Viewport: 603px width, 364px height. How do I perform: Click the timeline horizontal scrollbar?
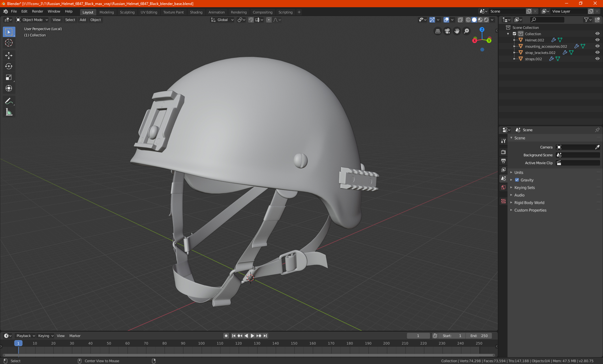click(249, 356)
